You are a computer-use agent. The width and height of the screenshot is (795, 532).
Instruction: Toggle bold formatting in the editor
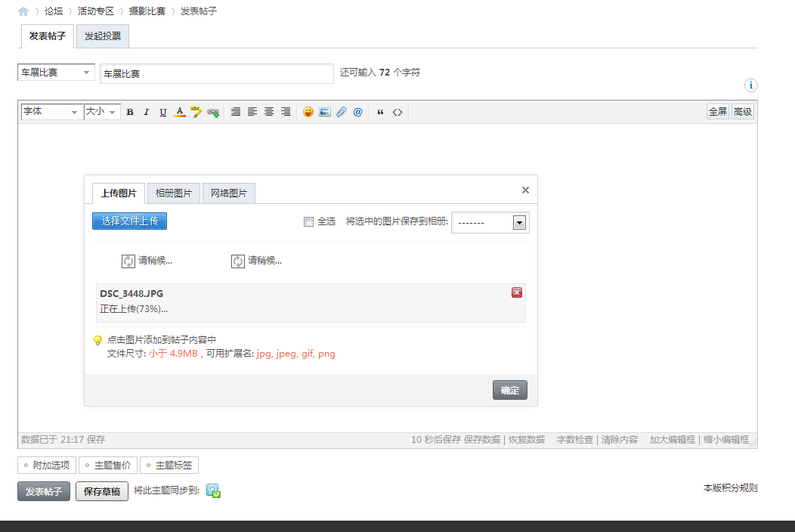[x=130, y=112]
